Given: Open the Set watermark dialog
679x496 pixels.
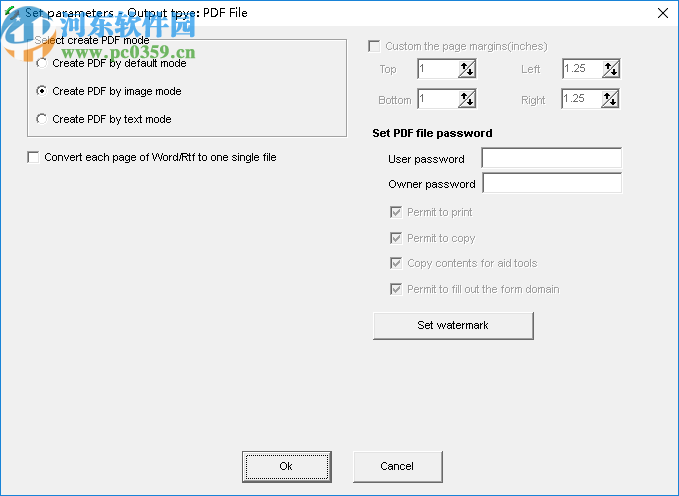Looking at the screenshot, I should tap(453, 325).
